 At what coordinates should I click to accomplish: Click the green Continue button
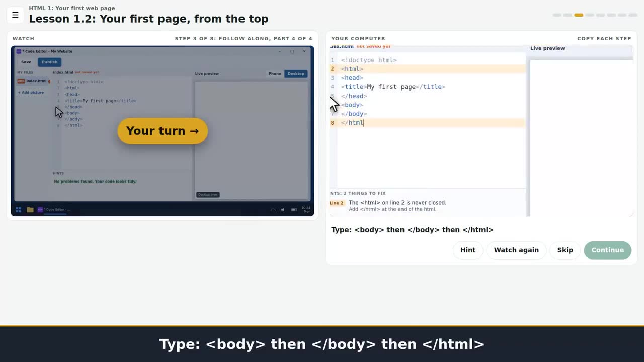(607, 250)
